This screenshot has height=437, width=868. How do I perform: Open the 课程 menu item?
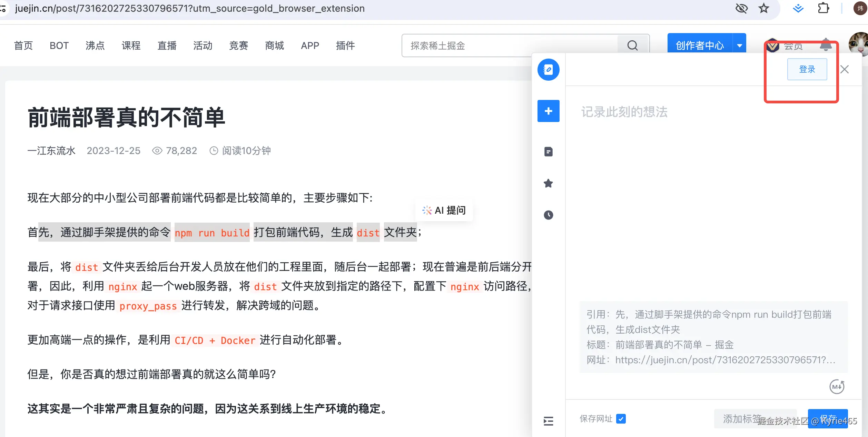pyautogui.click(x=131, y=45)
